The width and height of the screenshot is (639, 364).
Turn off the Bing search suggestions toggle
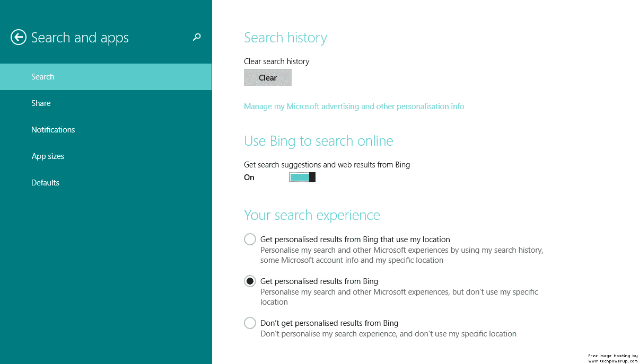302,177
